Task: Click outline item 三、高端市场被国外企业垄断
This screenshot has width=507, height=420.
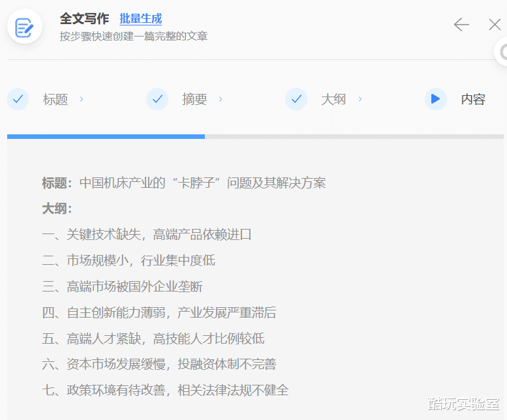Action: [122, 286]
